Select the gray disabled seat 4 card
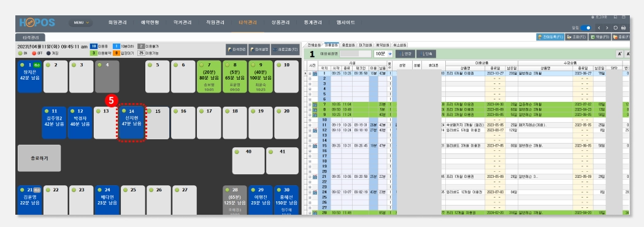The width and height of the screenshot is (644, 227). point(107,77)
